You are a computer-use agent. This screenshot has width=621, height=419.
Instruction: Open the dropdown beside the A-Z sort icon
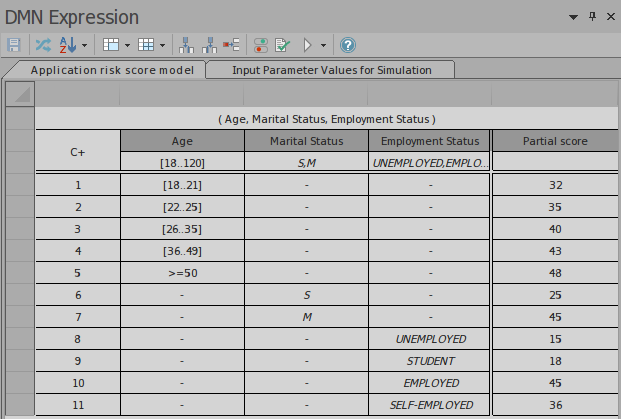click(x=85, y=45)
